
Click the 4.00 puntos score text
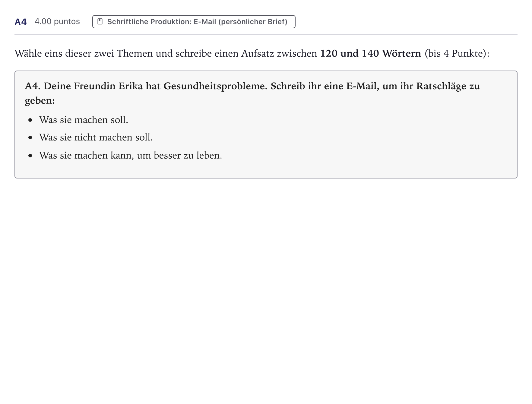[57, 21]
